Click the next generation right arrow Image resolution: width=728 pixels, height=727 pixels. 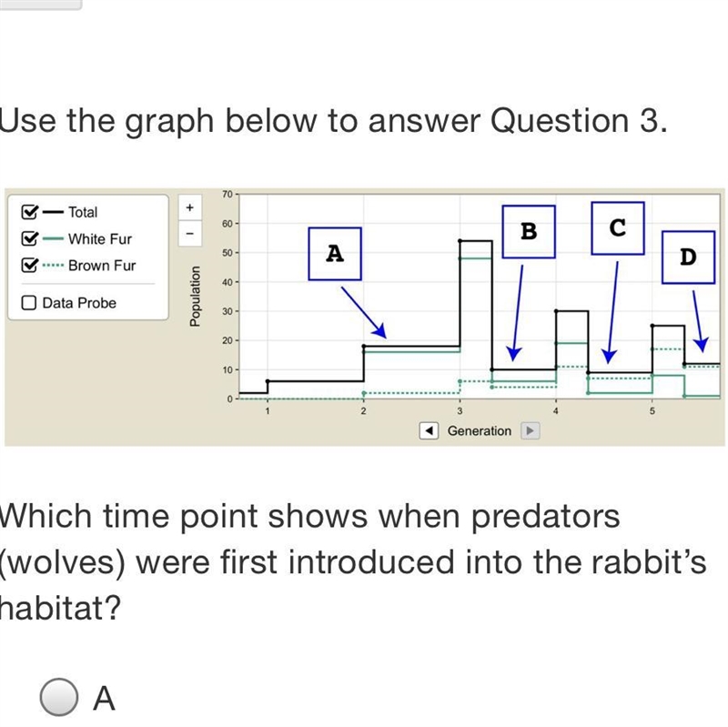click(530, 430)
